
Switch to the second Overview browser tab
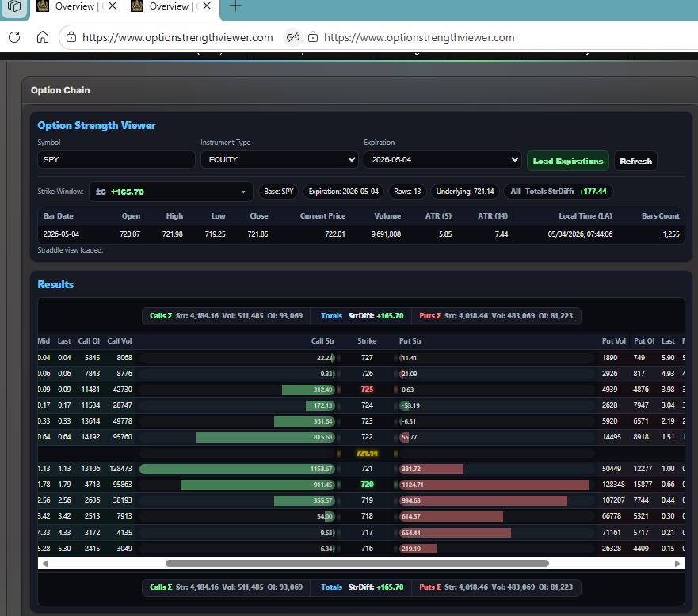point(170,6)
